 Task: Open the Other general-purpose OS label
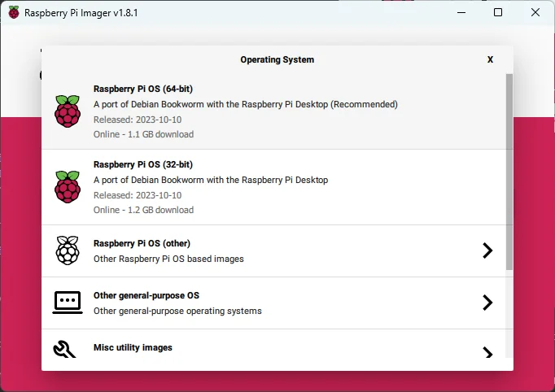click(x=146, y=295)
